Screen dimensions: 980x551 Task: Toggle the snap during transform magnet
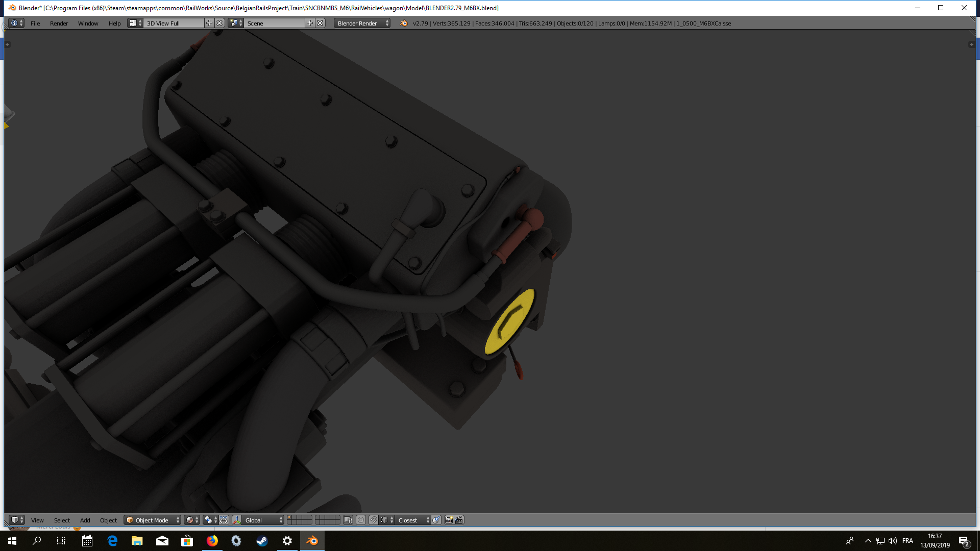(374, 520)
